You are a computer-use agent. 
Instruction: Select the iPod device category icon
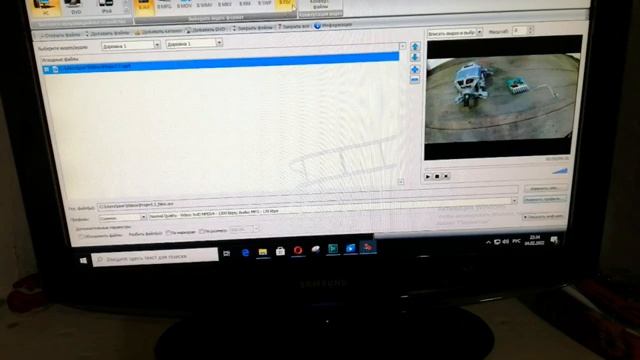[107, 6]
